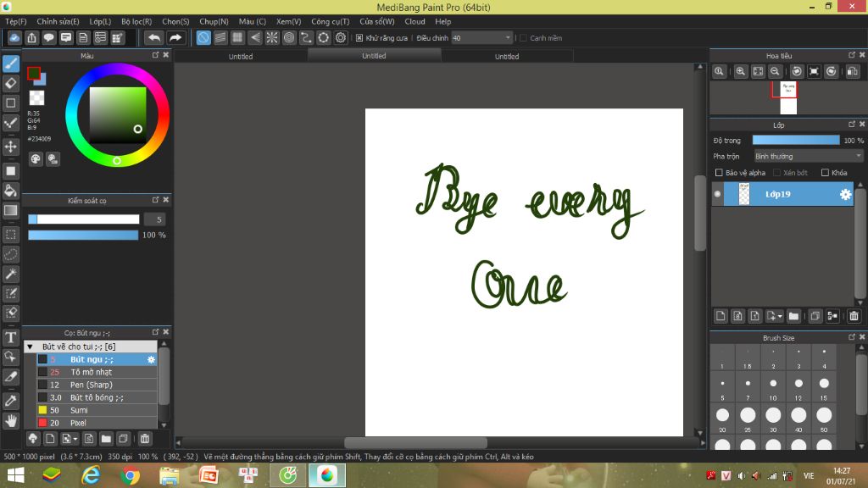Select the Eyedropper tool
The height and width of the screenshot is (488, 868).
[x=11, y=401]
